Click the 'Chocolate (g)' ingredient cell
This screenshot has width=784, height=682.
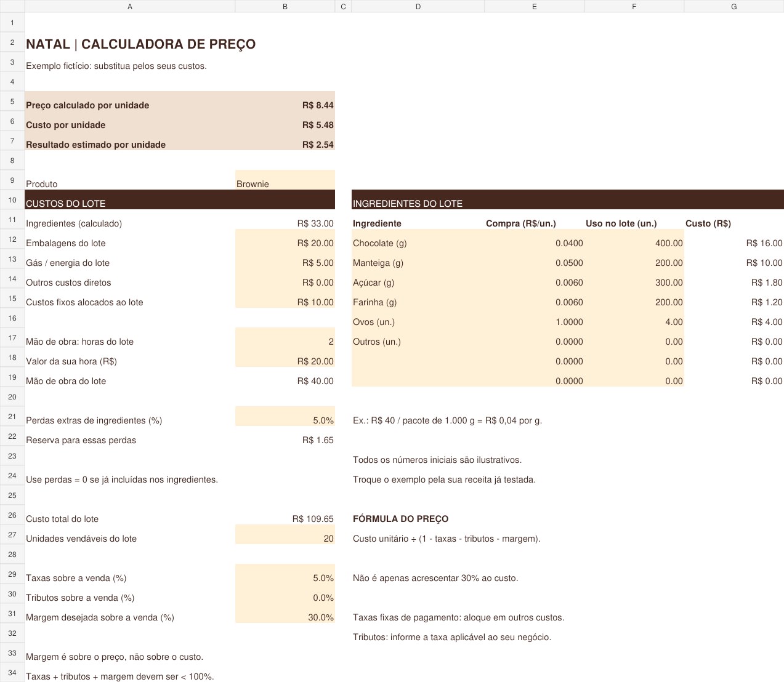point(418,239)
